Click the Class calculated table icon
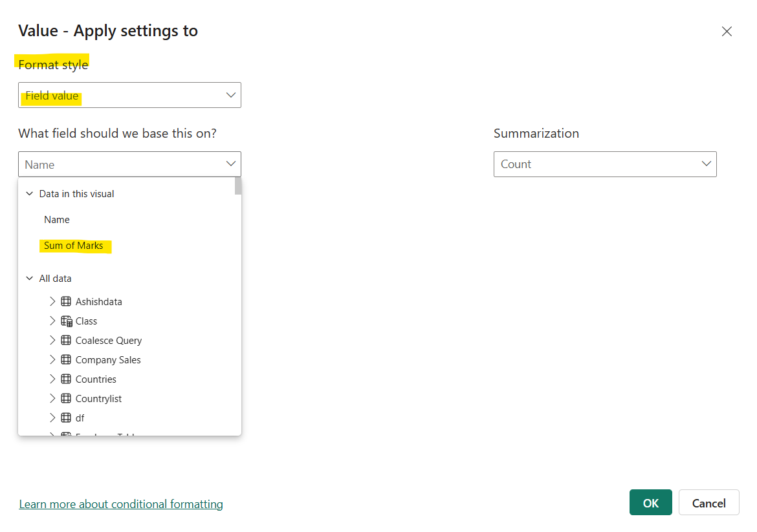The image size is (757, 532). [x=66, y=321]
